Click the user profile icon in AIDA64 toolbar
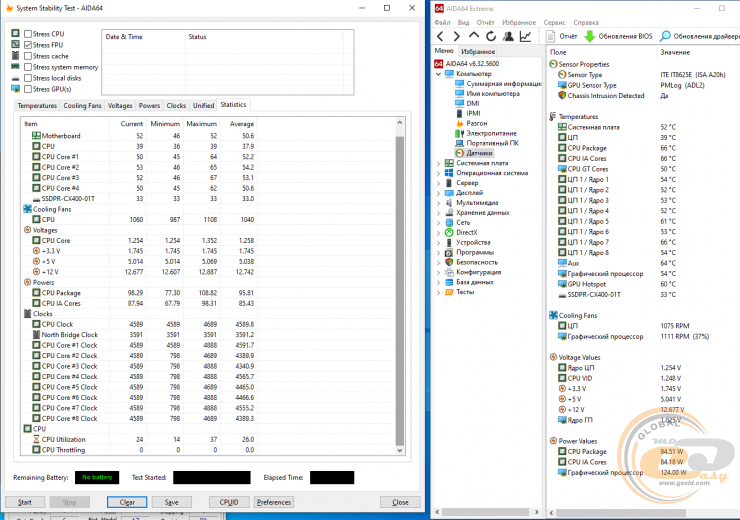This screenshot has height=520, width=740. [x=508, y=36]
